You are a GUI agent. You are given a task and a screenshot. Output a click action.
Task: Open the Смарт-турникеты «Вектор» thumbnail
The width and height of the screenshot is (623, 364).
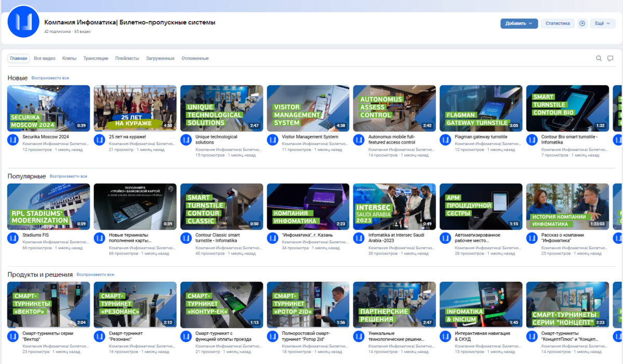pyautogui.click(x=49, y=305)
